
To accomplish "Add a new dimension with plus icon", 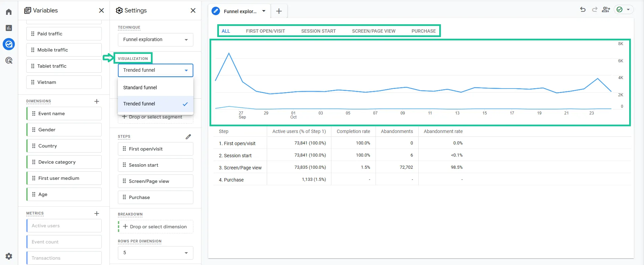I will click(97, 101).
